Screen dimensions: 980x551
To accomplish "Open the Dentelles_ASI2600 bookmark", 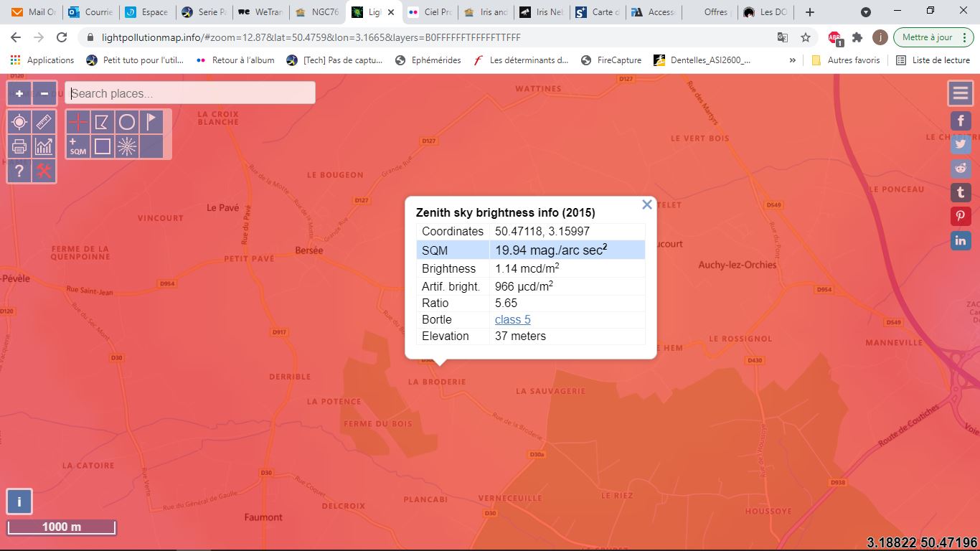I will [702, 60].
